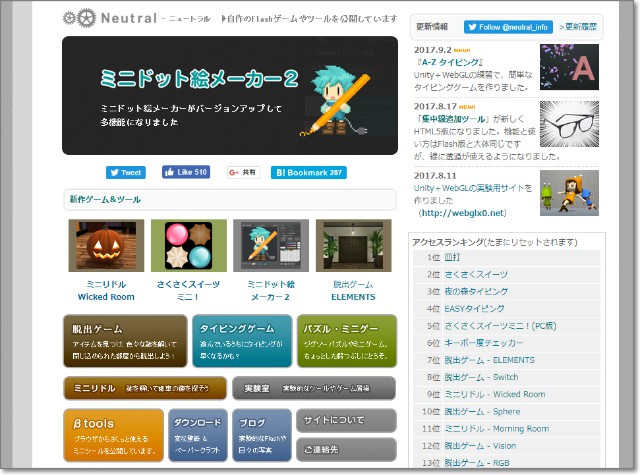
Task: Open the 脱出ゲーム category
Action: 124,340
